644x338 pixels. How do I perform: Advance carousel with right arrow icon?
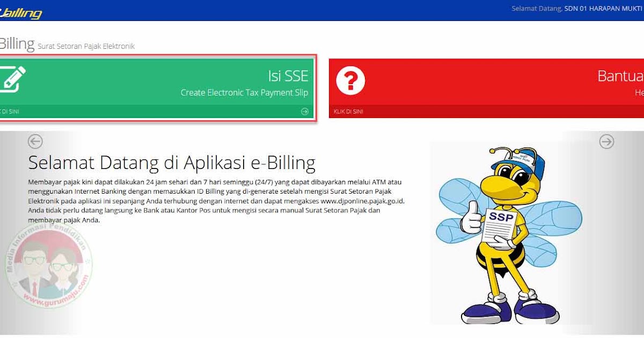coord(606,142)
